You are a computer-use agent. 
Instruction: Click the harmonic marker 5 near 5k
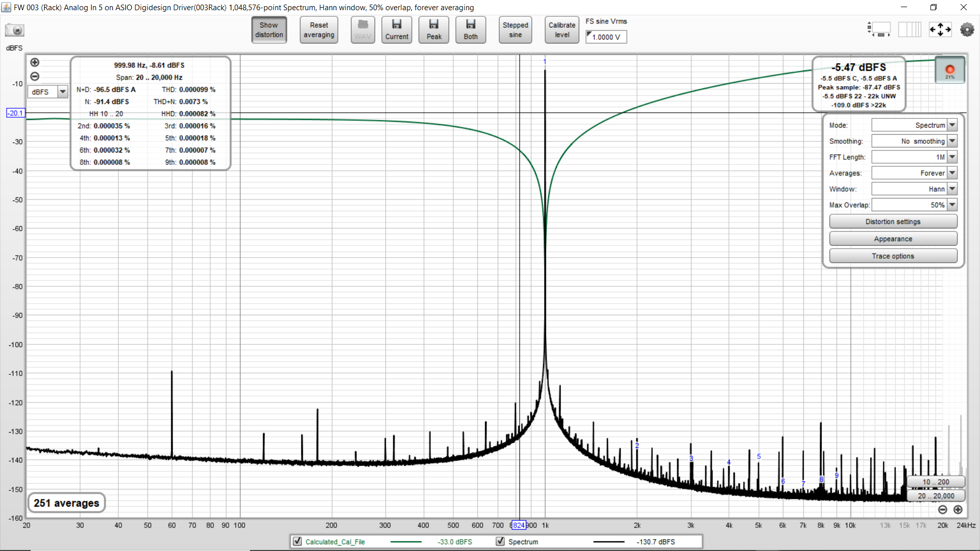(758, 457)
